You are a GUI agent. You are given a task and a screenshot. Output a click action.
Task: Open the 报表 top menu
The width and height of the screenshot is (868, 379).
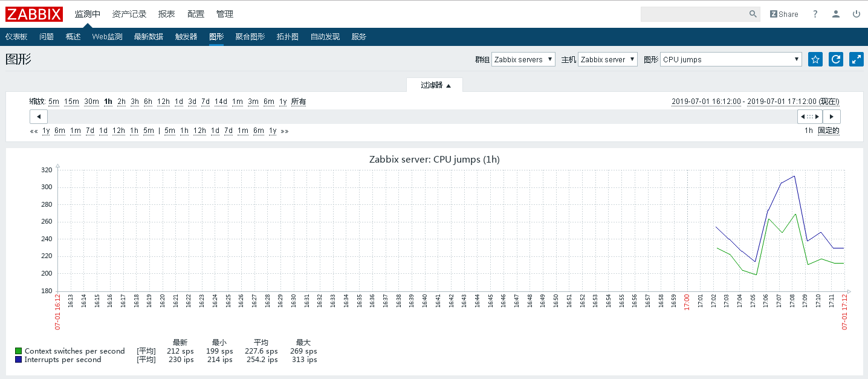coord(167,14)
